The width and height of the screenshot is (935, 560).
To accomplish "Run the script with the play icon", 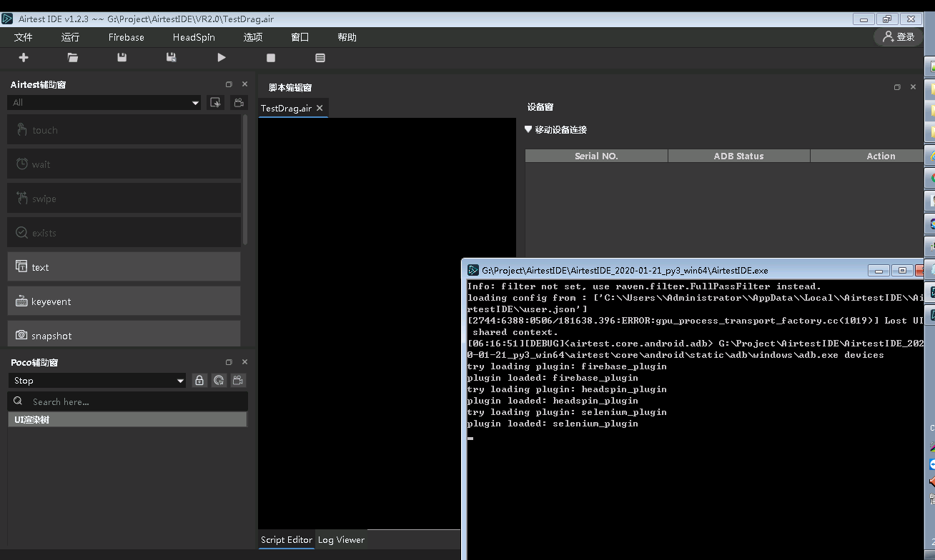I will pyautogui.click(x=222, y=58).
